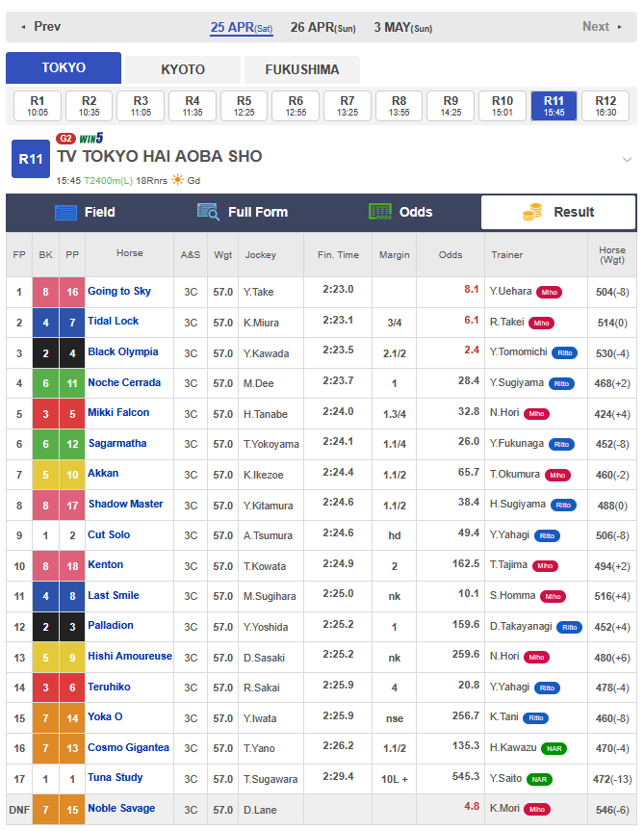Go to next date with Next

(603, 27)
